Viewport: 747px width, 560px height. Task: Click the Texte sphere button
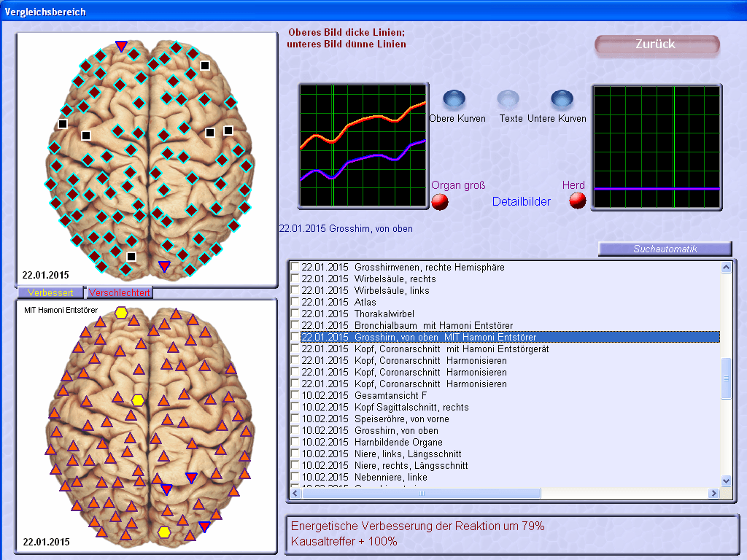tap(508, 99)
